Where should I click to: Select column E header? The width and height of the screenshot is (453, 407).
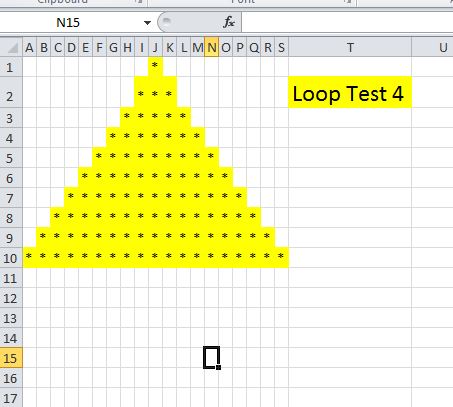tap(85, 48)
